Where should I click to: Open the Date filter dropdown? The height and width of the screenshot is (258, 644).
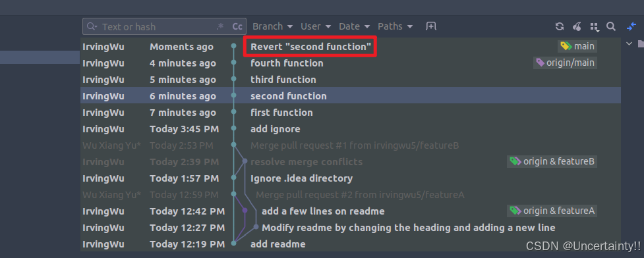click(354, 27)
